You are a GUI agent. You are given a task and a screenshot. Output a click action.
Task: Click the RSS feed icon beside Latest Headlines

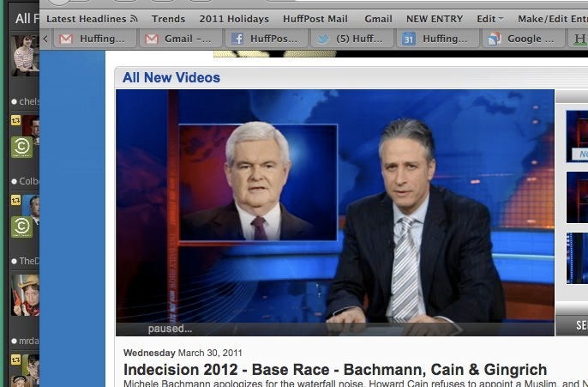tap(134, 18)
